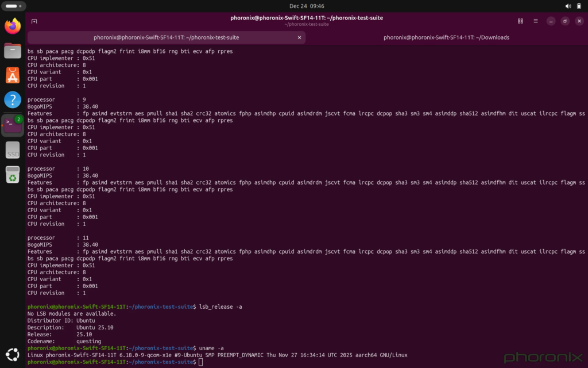This screenshot has width=588, height=368.
Task: Open the Help application in the dock
Action: (x=13, y=100)
